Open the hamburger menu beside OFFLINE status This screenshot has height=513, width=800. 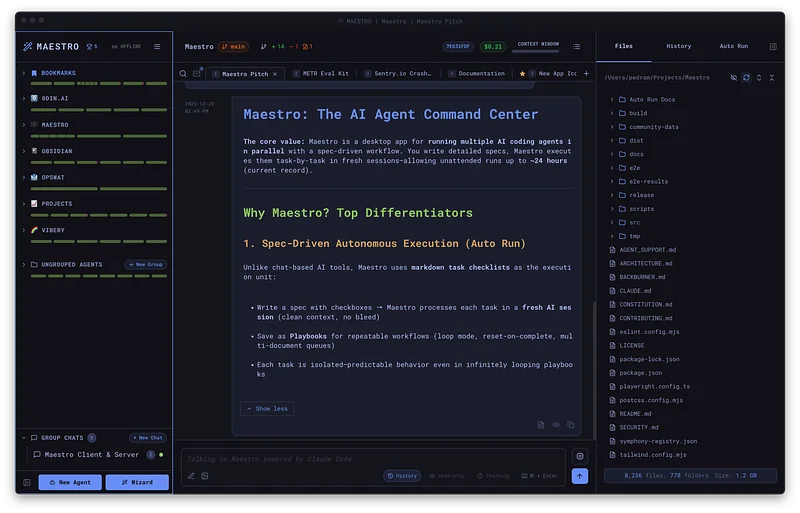click(157, 46)
